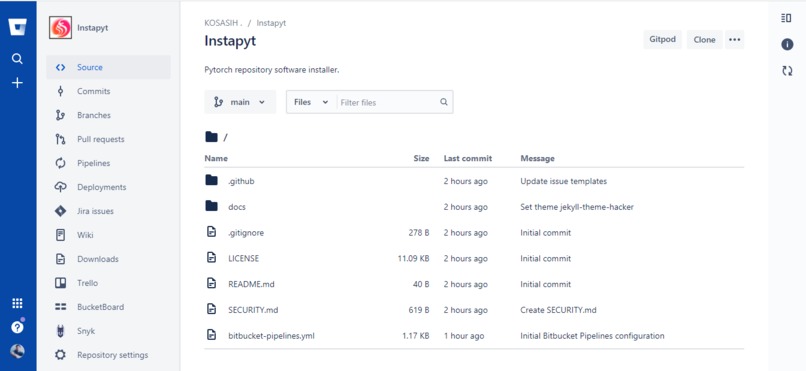The height and width of the screenshot is (371, 806).
Task: Go to Repository settings in the sidebar
Action: point(113,355)
